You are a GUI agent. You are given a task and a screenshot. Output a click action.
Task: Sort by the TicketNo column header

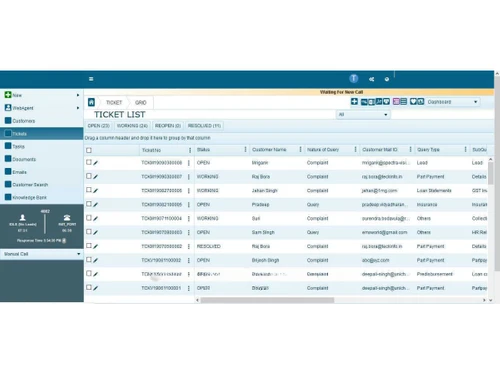[151, 150]
